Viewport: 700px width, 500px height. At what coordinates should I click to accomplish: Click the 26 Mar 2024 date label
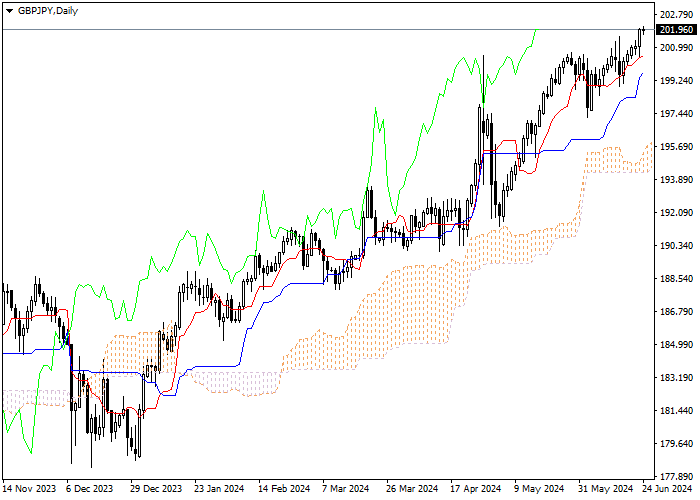pyautogui.click(x=412, y=489)
